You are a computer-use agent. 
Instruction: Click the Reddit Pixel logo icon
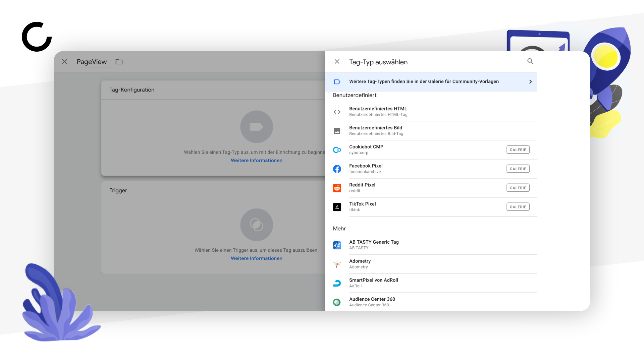[x=337, y=188]
